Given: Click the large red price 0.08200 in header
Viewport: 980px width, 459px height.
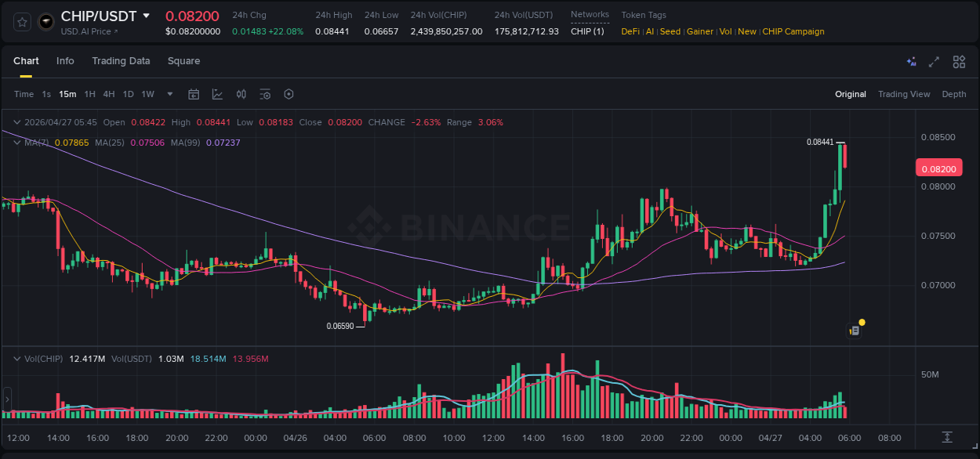Looking at the screenshot, I should coord(192,16).
